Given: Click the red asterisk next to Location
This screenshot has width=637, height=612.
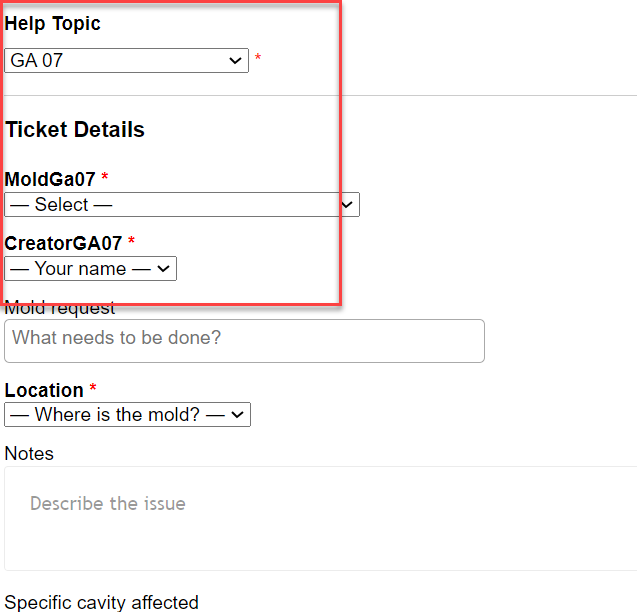Looking at the screenshot, I should pos(93,389).
